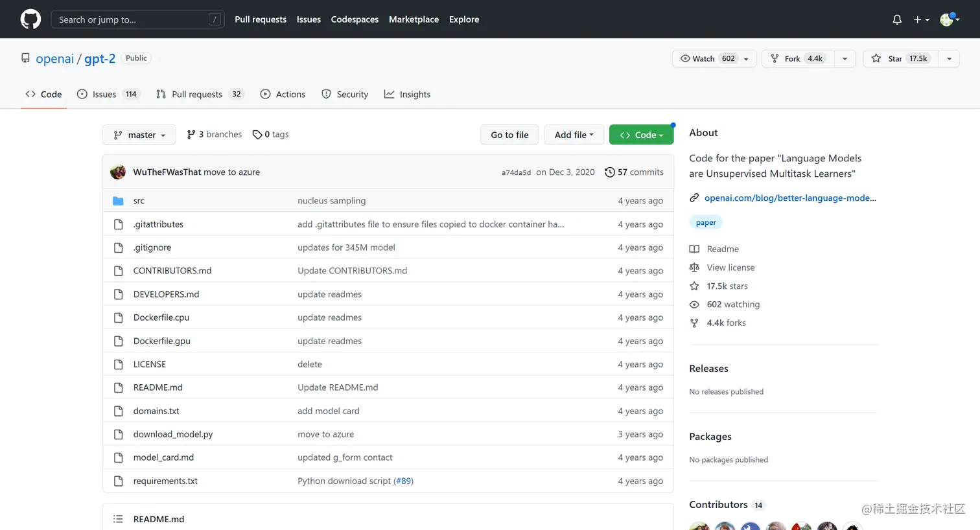Open the openai owner link
The image size is (980, 530).
55,58
